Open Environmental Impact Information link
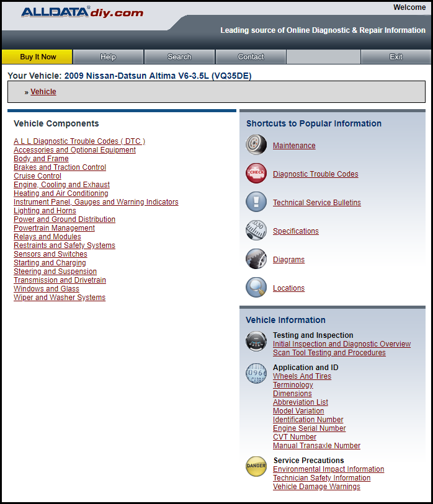Image resolution: width=433 pixels, height=504 pixels. tap(329, 470)
